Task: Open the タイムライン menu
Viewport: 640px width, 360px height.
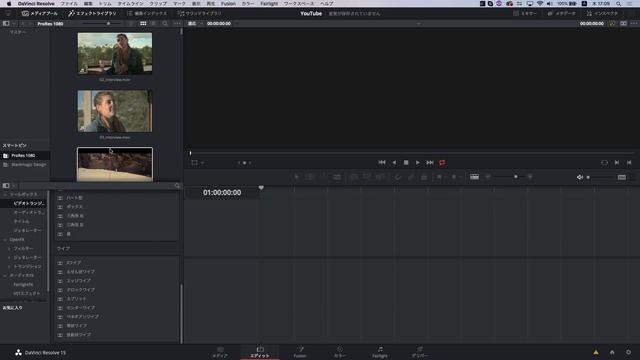Action: 131,3
